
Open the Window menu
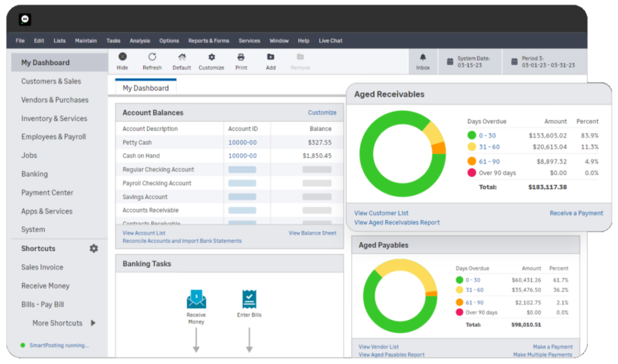click(x=279, y=40)
